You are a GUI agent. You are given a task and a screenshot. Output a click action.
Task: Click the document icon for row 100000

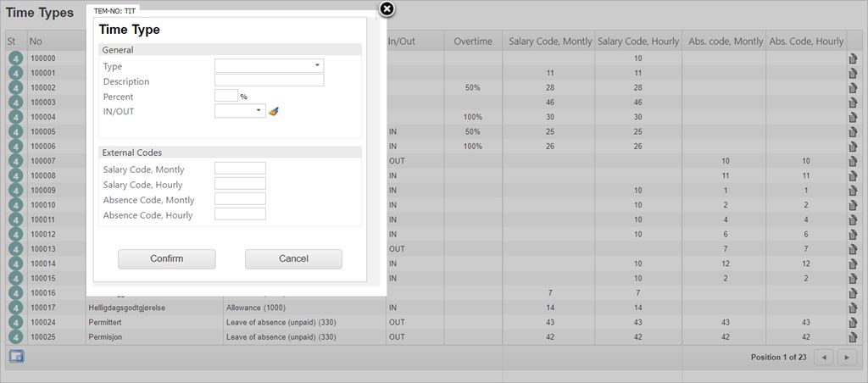click(853, 58)
